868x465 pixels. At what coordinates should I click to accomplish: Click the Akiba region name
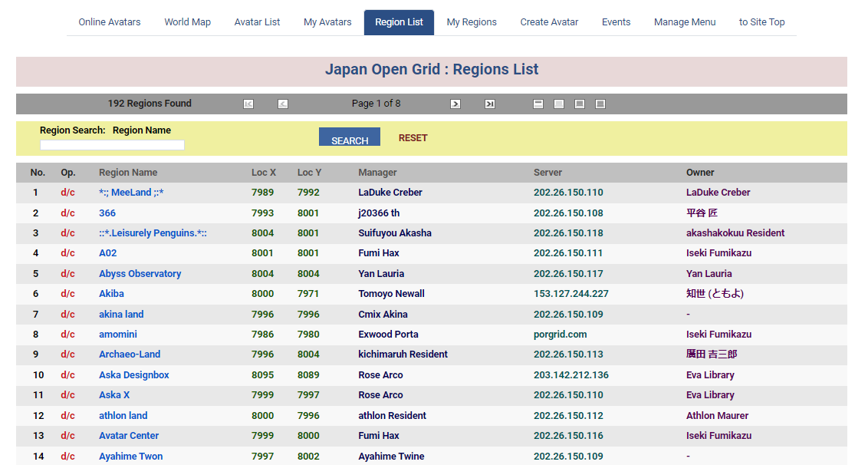(x=111, y=294)
